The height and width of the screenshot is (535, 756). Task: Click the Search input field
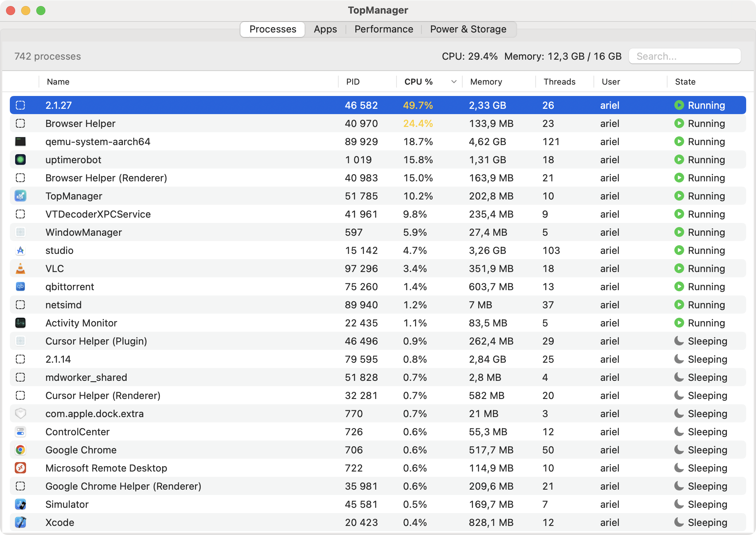pyautogui.click(x=685, y=56)
